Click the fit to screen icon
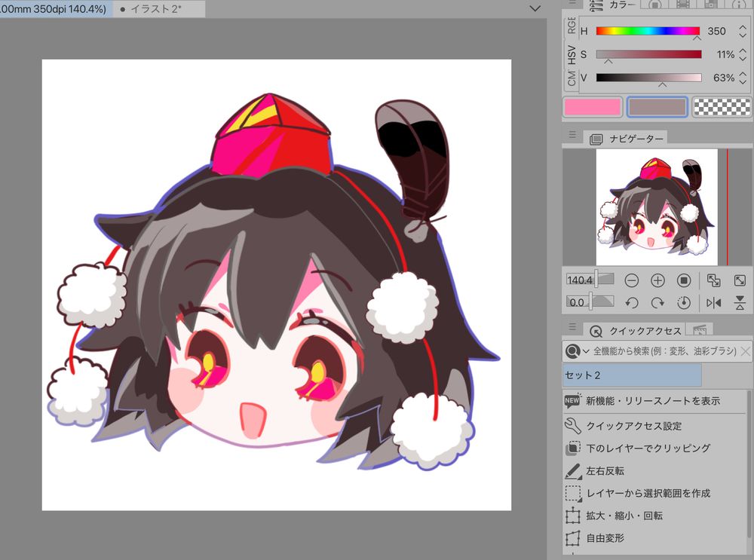The height and width of the screenshot is (560, 754). coord(740,280)
